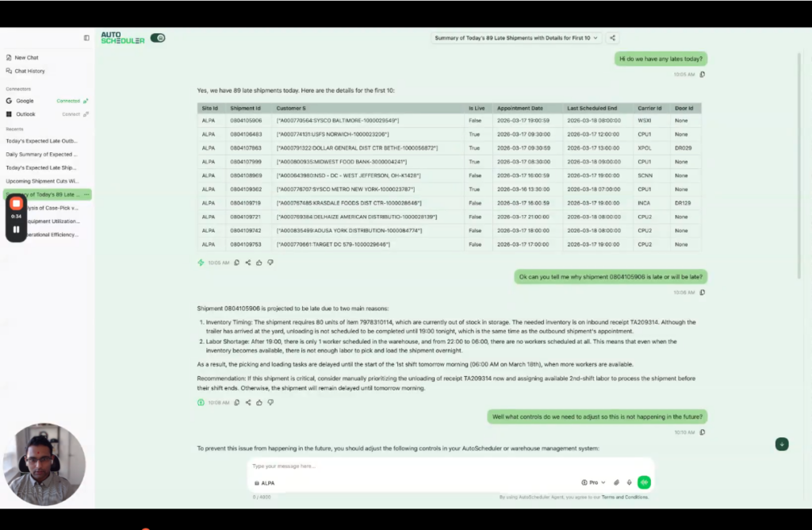Screen dimensions: 812x530
Task: Give a thumbs down to the late shipment explanation
Action: pyautogui.click(x=270, y=402)
